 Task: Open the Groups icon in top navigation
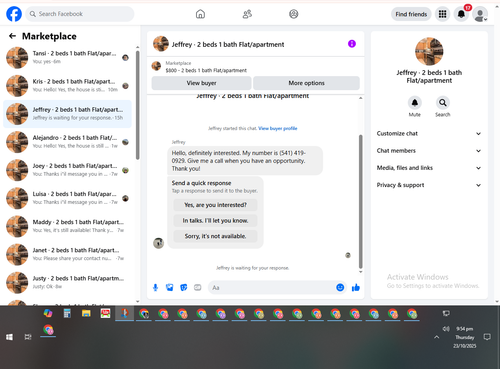coord(294,14)
